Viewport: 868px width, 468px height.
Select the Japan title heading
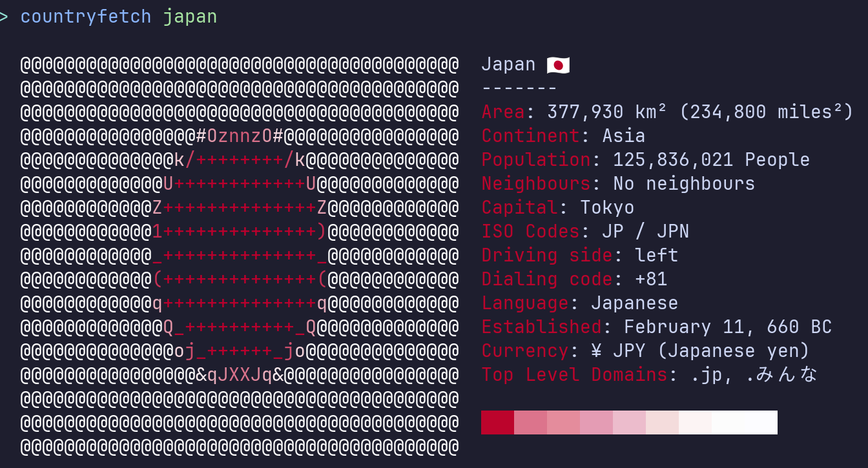508,64
